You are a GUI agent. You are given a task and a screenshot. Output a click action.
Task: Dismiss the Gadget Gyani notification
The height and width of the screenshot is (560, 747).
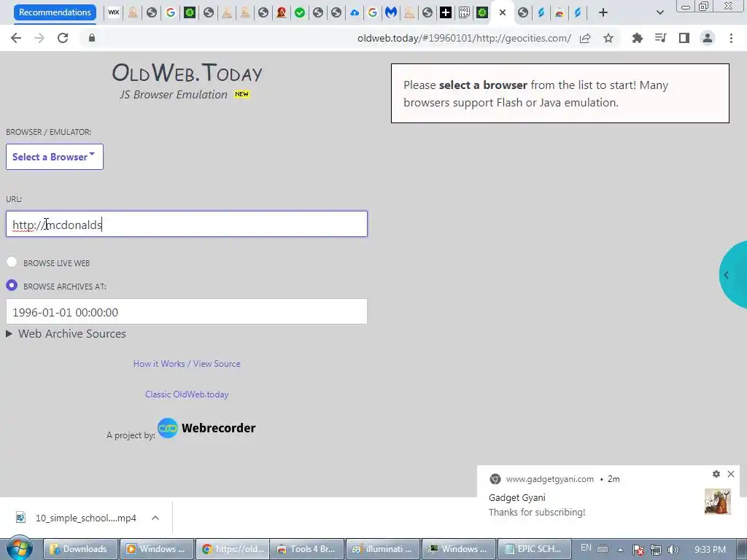[x=731, y=474]
